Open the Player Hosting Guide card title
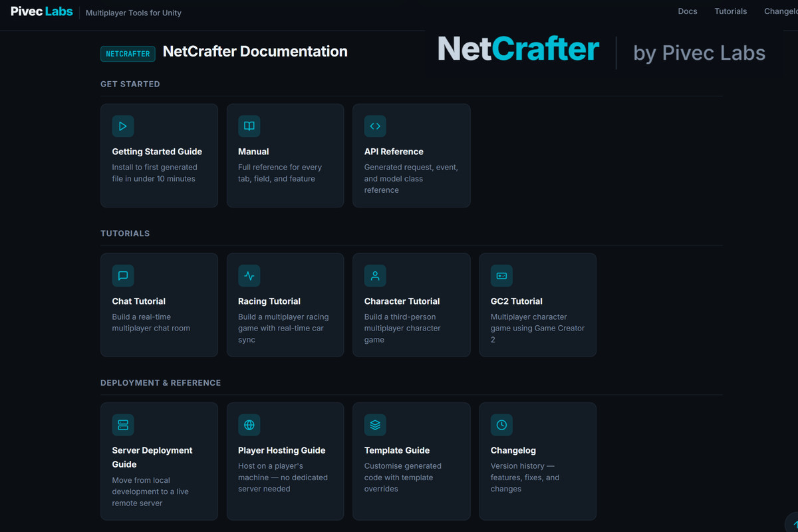Viewport: 798px width, 532px height. point(282,450)
